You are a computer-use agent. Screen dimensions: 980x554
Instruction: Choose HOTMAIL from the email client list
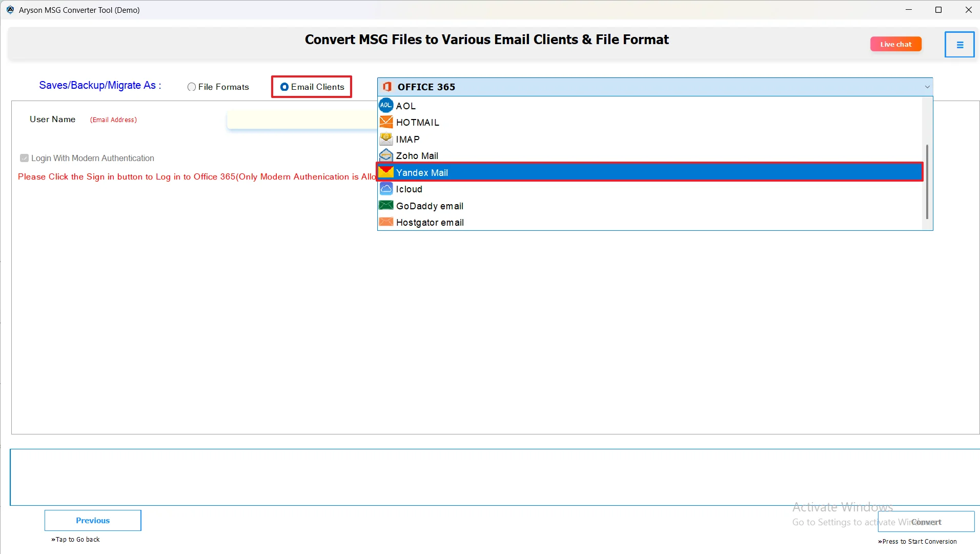[650, 122]
